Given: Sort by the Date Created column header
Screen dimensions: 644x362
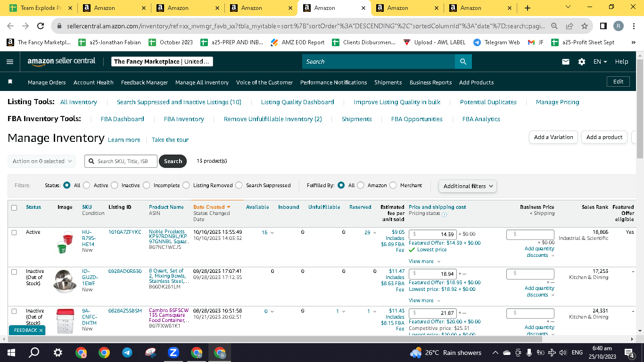Looking at the screenshot, I should [x=212, y=207].
